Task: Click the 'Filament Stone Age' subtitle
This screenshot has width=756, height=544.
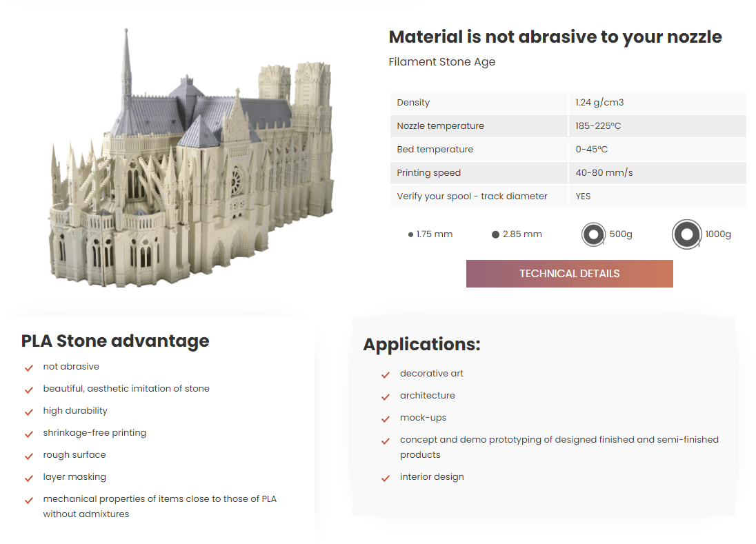Action: click(441, 62)
